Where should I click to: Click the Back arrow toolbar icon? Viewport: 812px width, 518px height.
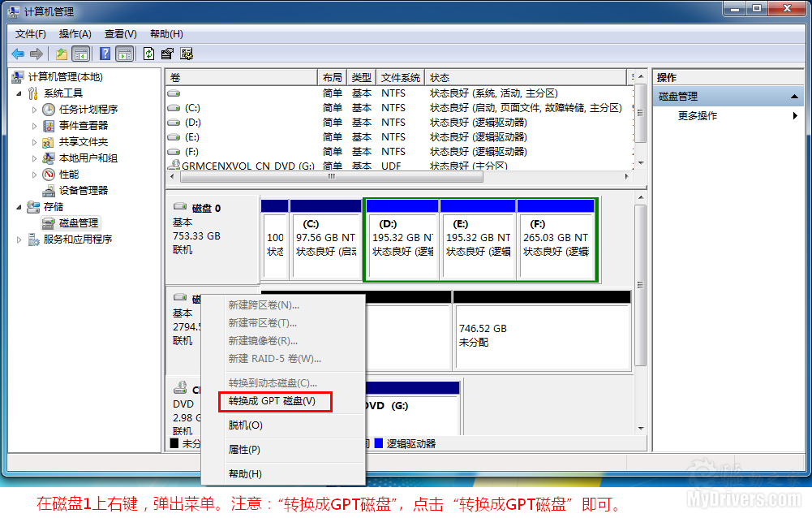(x=18, y=54)
